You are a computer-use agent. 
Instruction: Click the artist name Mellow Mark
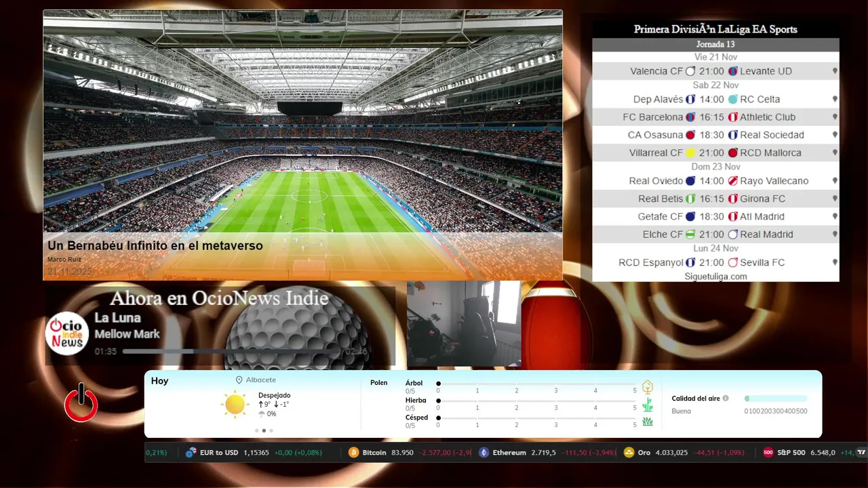tap(127, 334)
